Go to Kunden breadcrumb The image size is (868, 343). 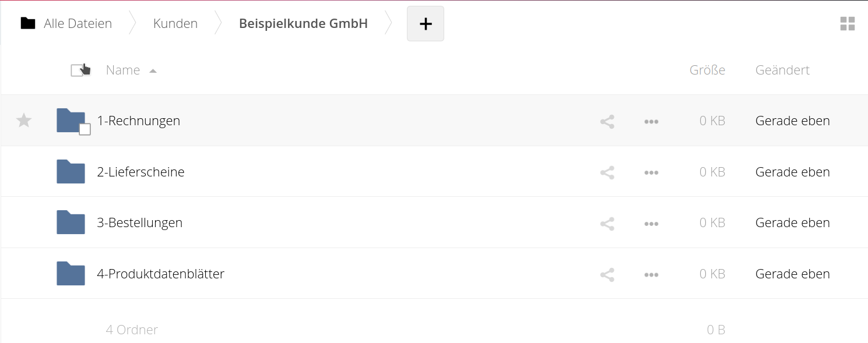pyautogui.click(x=175, y=23)
